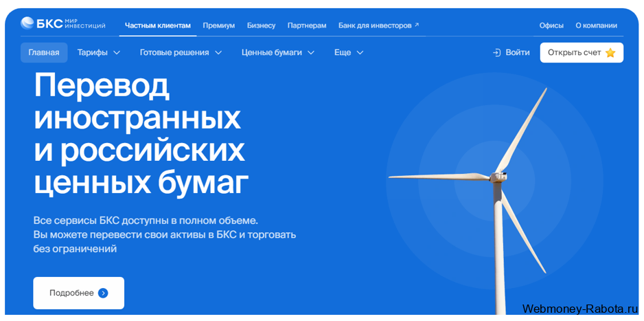
Task: Expand the Готовые решения chevron
Action: pyautogui.click(x=218, y=53)
